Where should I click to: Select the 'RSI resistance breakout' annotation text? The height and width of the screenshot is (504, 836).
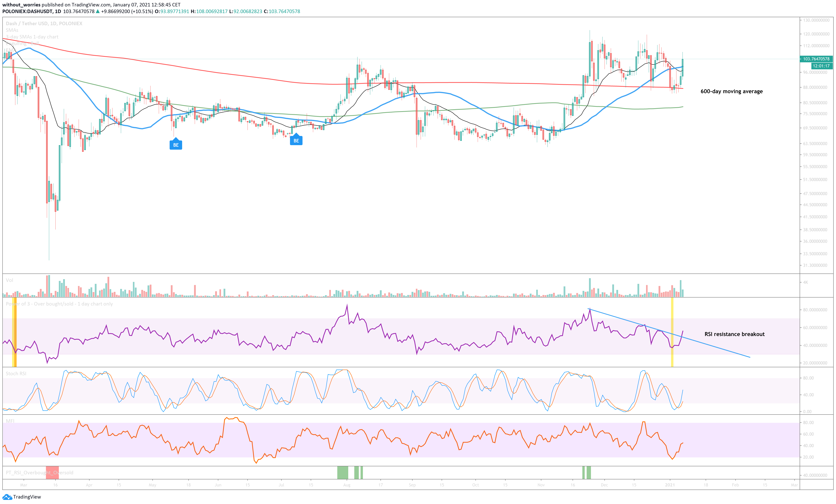(735, 334)
